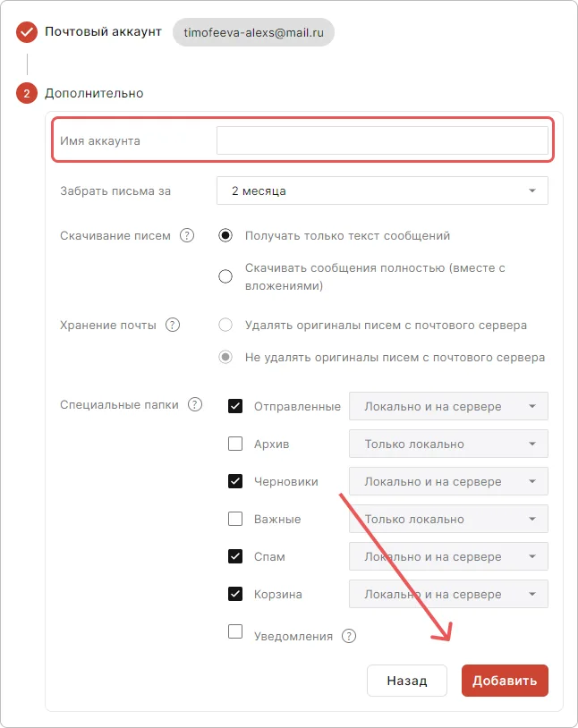Open the Локально и на сервере dropdown for Корзина

[447, 594]
